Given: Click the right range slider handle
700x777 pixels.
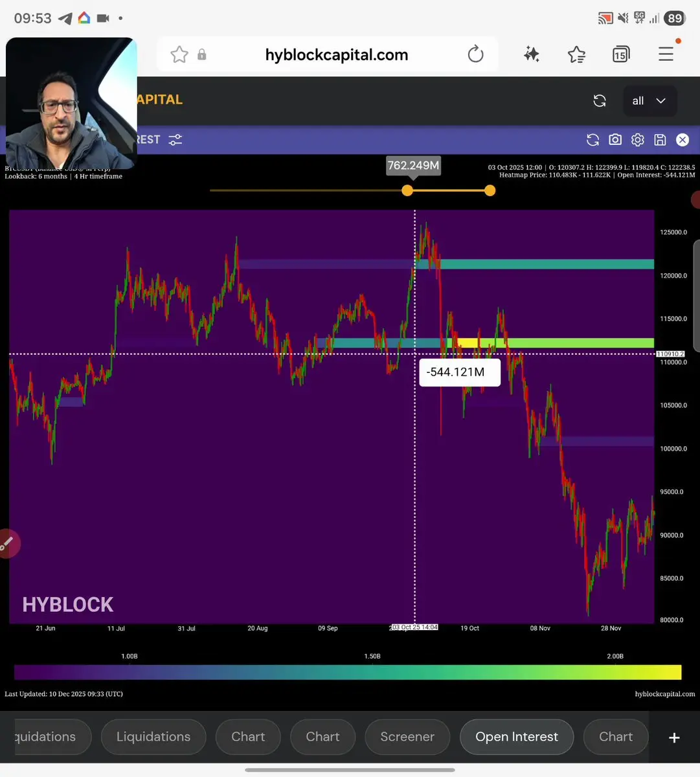Looking at the screenshot, I should pyautogui.click(x=490, y=190).
